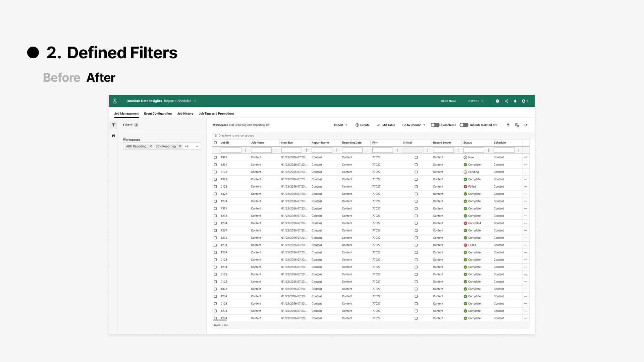The height and width of the screenshot is (362, 644).
Task: Click the table horizontal scrollbar thumb
Action: coord(220,320)
